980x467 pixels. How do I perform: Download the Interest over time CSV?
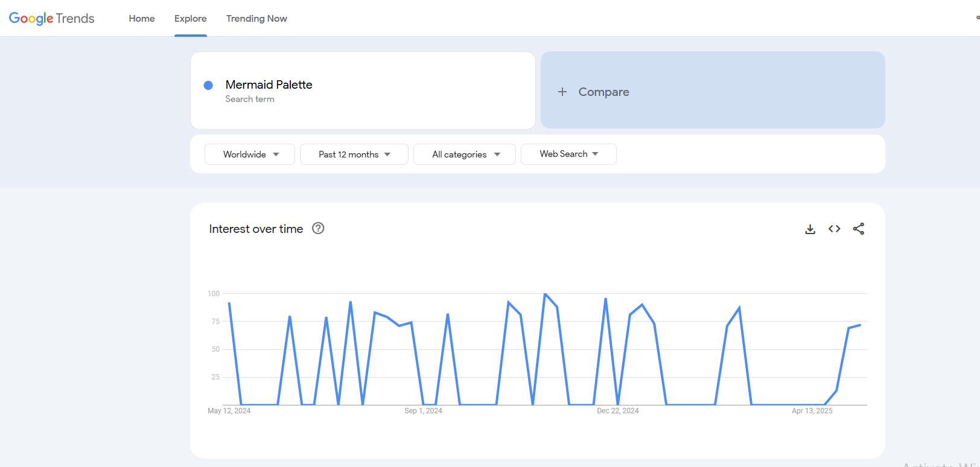[810, 229]
